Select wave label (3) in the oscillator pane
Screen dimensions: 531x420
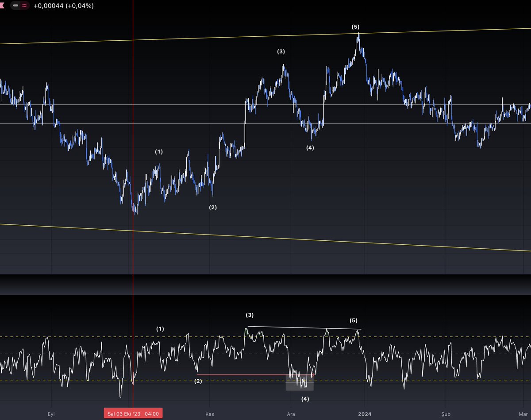coord(250,315)
